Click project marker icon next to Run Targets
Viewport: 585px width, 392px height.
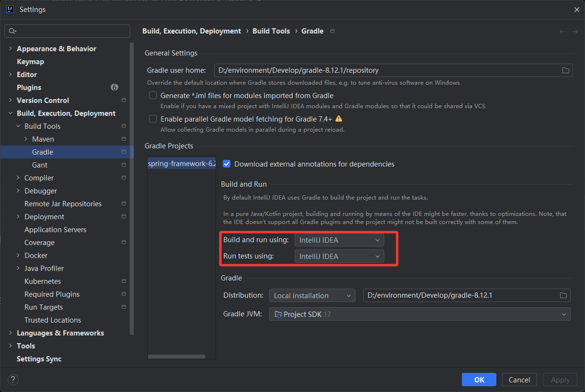[x=124, y=307]
